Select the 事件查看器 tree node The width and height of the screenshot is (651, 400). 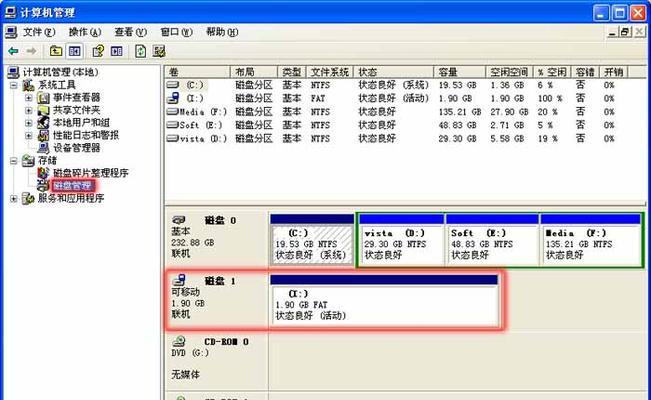(x=76, y=98)
